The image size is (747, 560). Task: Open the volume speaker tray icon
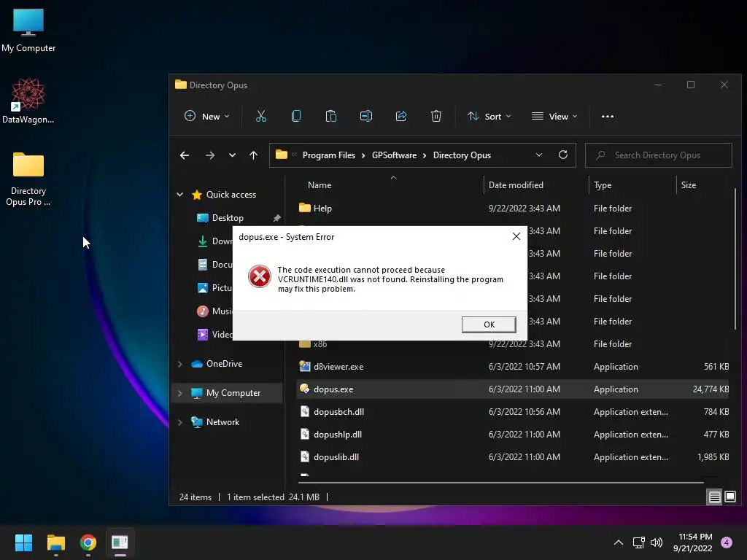click(x=657, y=542)
